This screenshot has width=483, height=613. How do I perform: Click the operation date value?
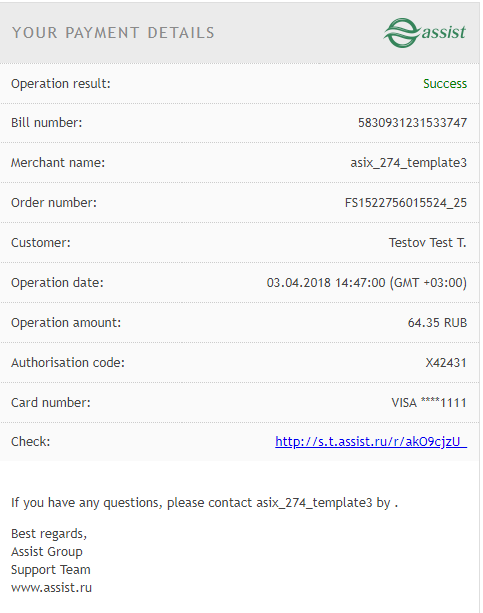point(366,283)
